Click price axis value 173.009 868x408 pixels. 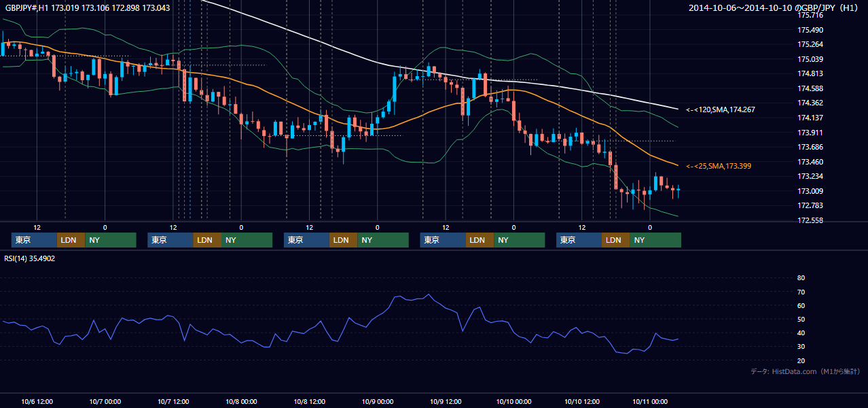810,191
